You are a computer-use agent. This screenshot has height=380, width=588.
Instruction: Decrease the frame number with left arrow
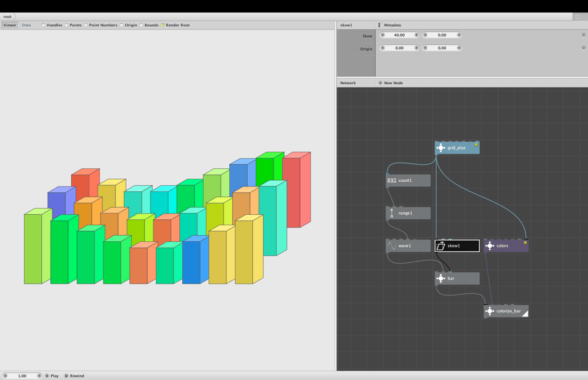pyautogui.click(x=5, y=375)
